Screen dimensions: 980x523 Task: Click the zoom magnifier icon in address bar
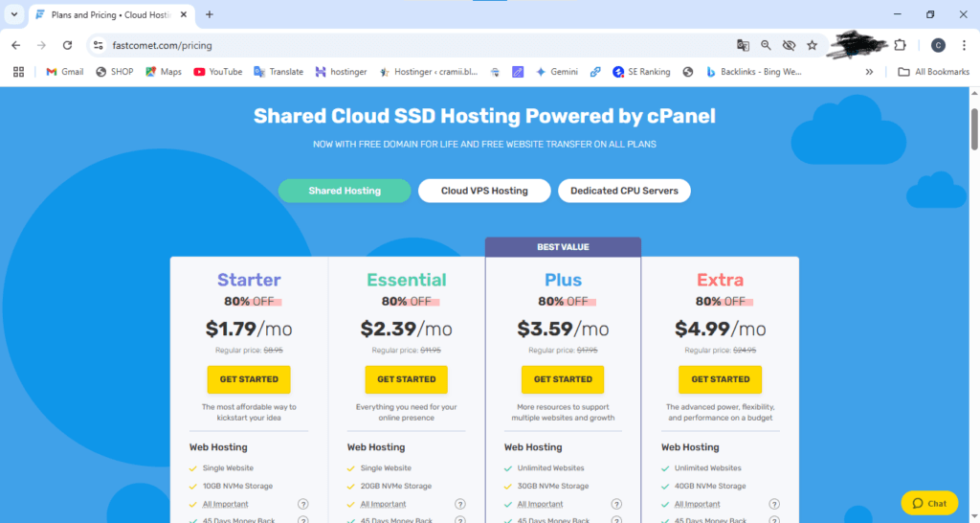(x=766, y=45)
